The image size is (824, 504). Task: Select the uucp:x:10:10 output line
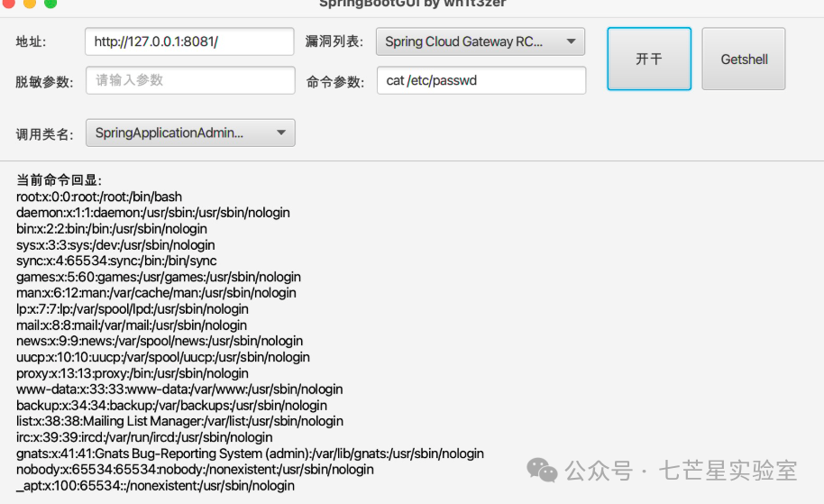(x=163, y=357)
